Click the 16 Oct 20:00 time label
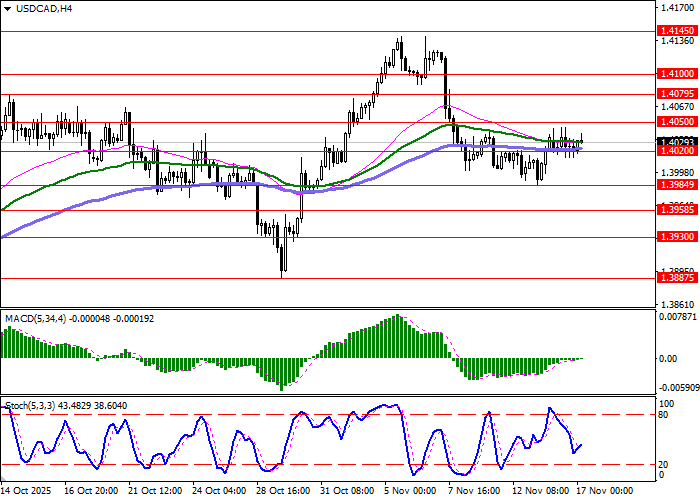 (x=92, y=491)
